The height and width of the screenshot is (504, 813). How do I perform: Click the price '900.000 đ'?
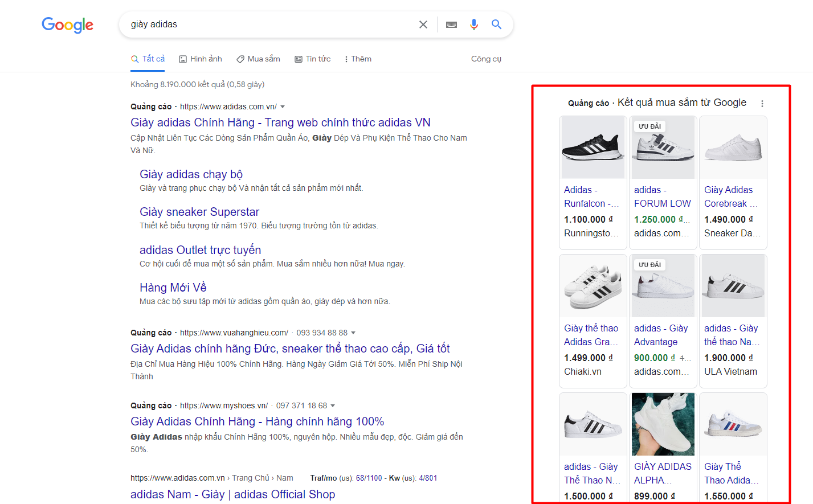click(x=655, y=358)
